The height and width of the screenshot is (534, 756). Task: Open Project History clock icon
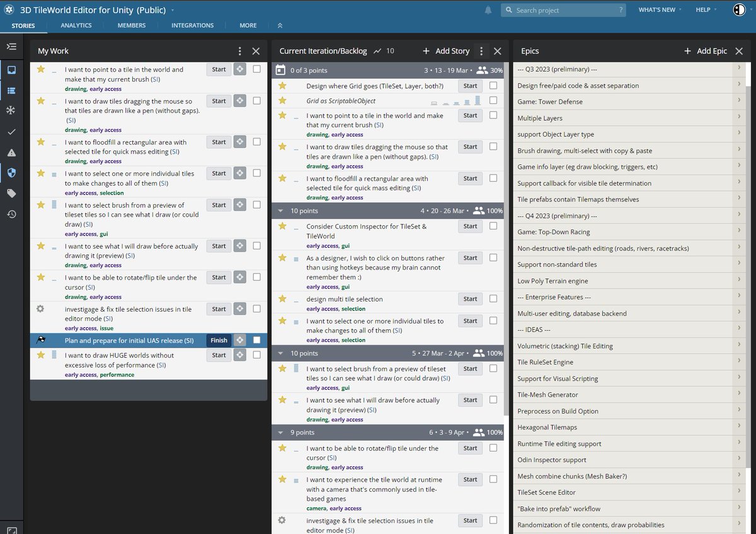pos(11,214)
